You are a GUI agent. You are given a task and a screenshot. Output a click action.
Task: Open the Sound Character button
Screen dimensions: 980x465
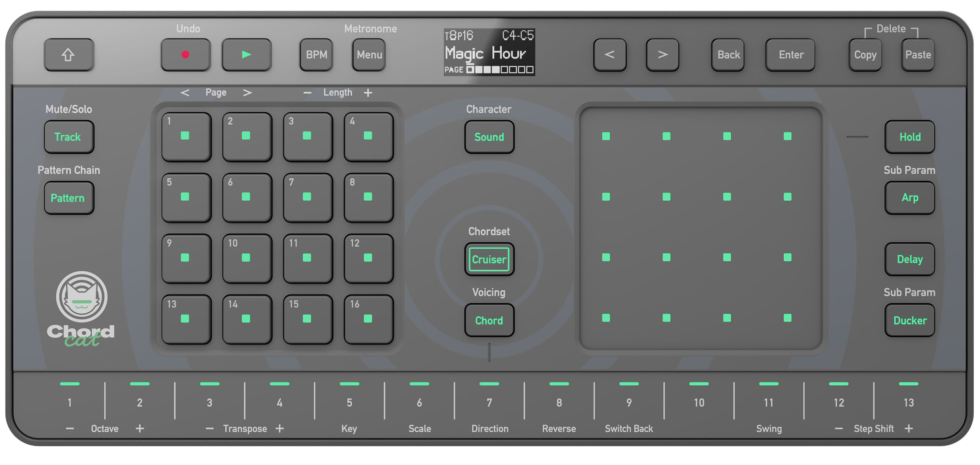click(x=489, y=137)
